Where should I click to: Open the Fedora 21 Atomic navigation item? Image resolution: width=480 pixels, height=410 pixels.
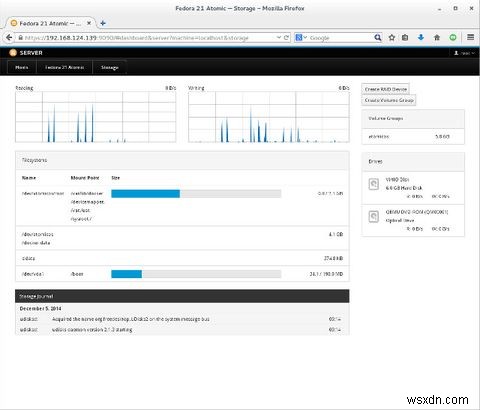pyautogui.click(x=64, y=67)
